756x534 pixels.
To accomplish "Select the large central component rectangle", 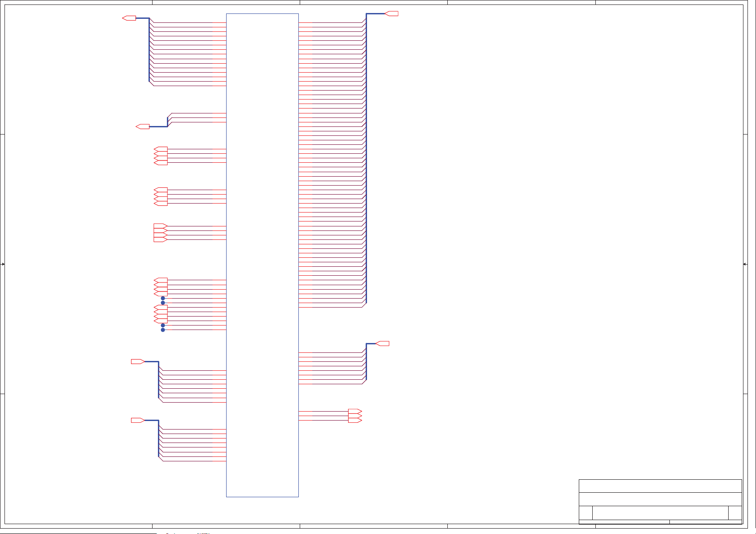I will pos(262,255).
